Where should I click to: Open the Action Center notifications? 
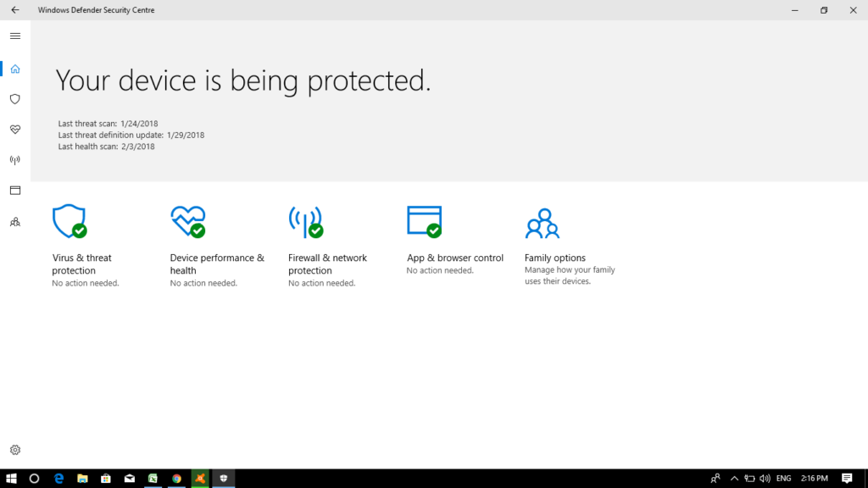(x=847, y=479)
